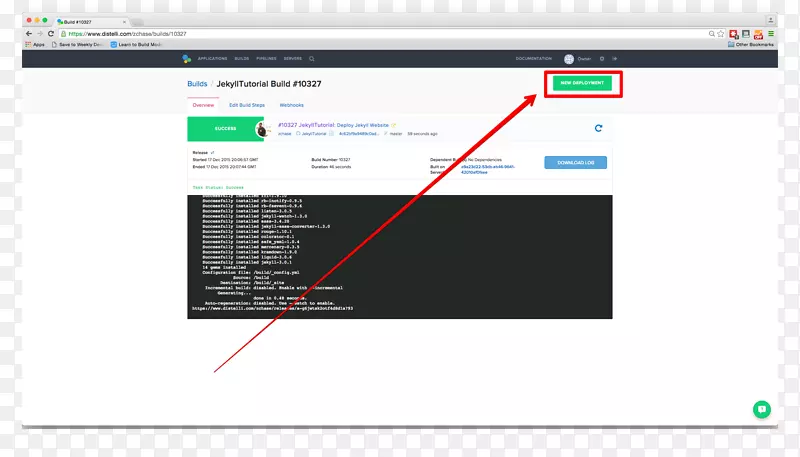Close the Build #10327 tab
This screenshot has height=457, width=800.
124,22
